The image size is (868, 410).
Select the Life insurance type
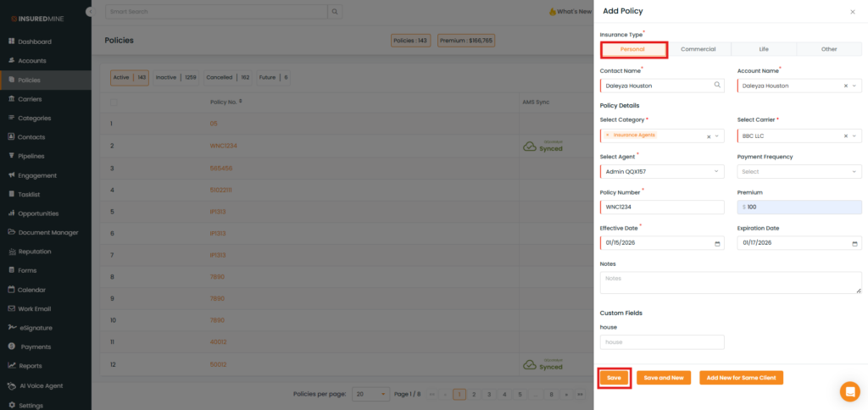coord(764,49)
